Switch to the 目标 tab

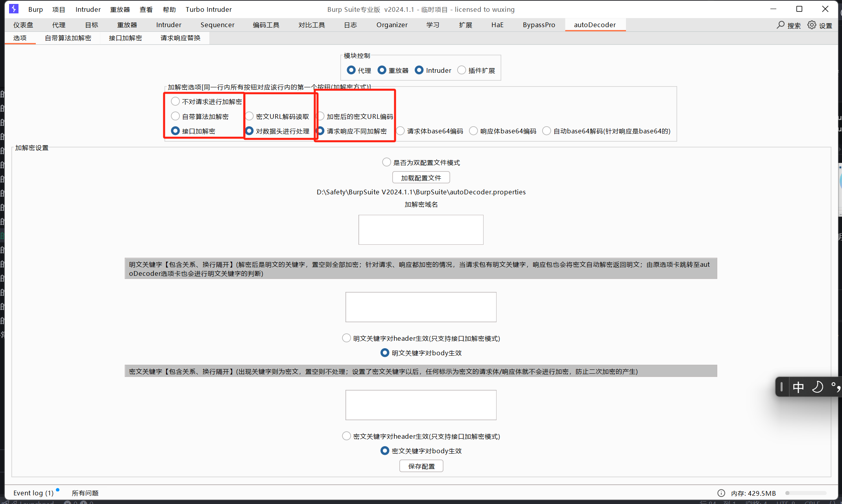pos(92,25)
